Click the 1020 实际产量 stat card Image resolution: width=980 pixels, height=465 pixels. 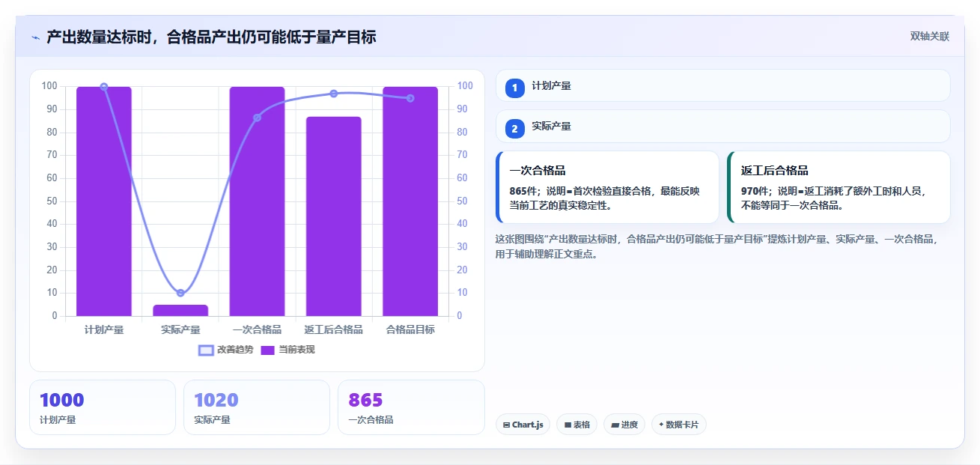click(257, 407)
